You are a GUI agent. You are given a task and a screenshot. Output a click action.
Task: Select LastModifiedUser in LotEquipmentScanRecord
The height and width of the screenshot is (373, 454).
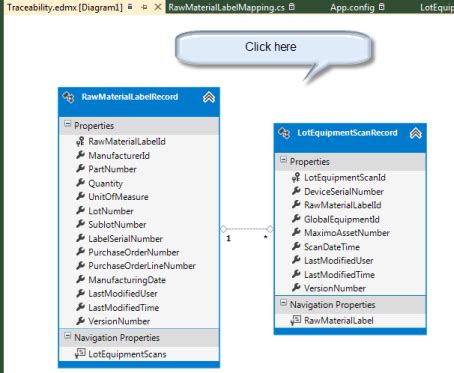click(x=339, y=260)
